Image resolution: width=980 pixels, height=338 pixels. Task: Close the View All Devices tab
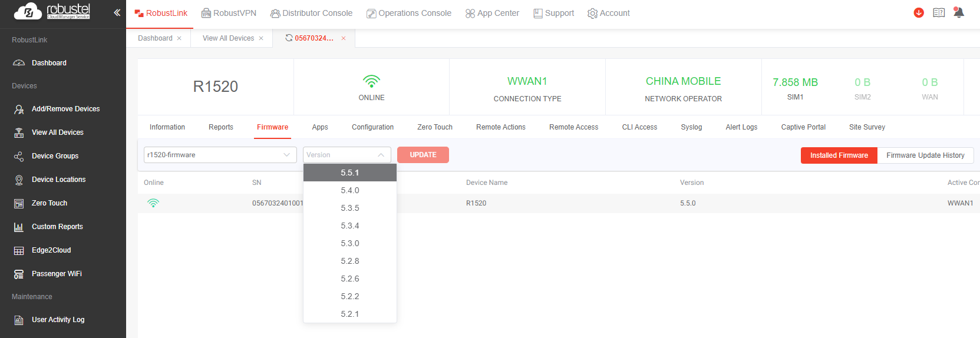(261, 38)
